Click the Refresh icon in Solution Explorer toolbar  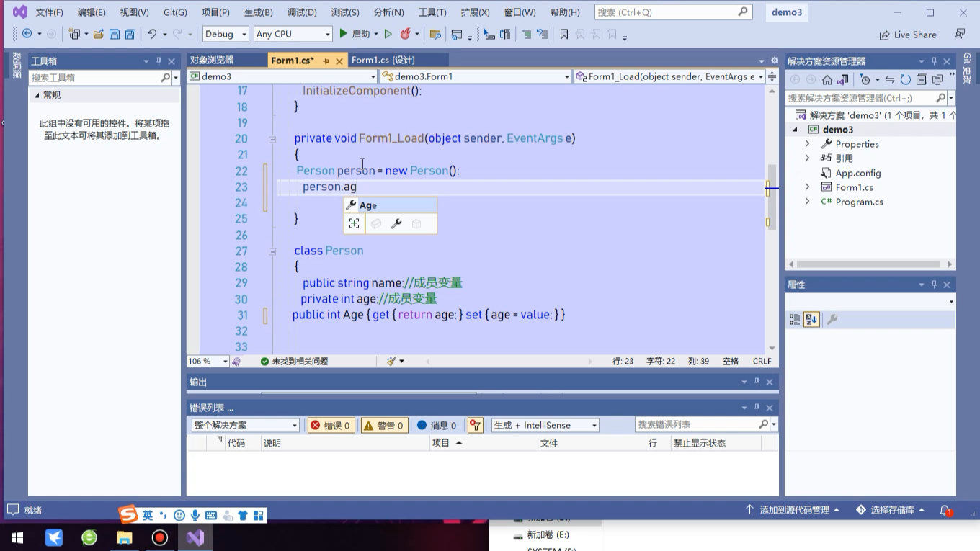906,79
